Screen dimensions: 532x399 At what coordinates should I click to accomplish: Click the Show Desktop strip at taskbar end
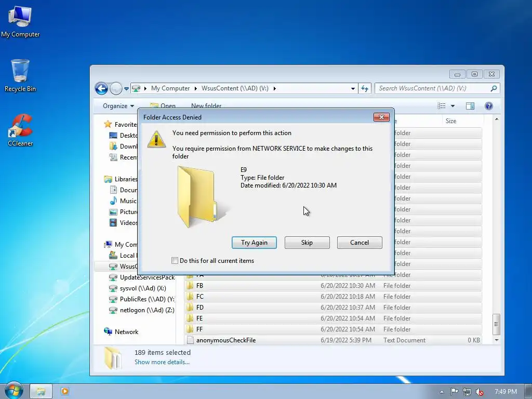(528, 391)
